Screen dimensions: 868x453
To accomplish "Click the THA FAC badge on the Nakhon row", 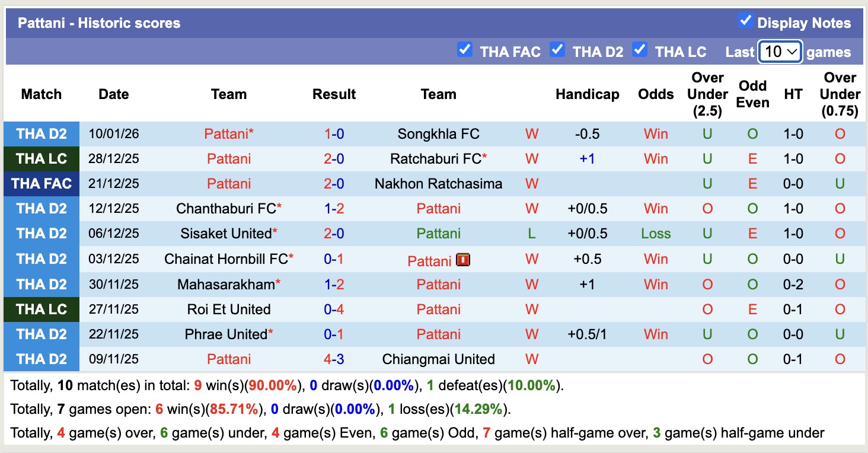I will click(41, 183).
